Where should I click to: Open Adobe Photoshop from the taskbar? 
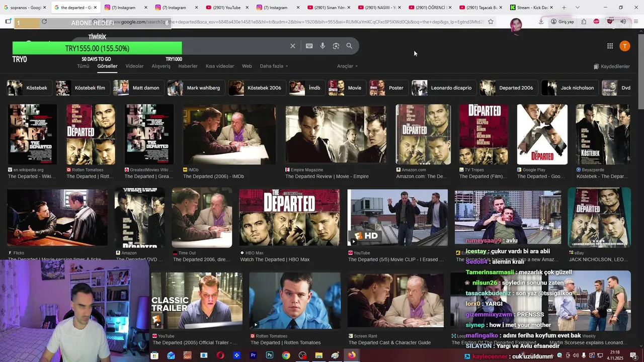coord(270,355)
